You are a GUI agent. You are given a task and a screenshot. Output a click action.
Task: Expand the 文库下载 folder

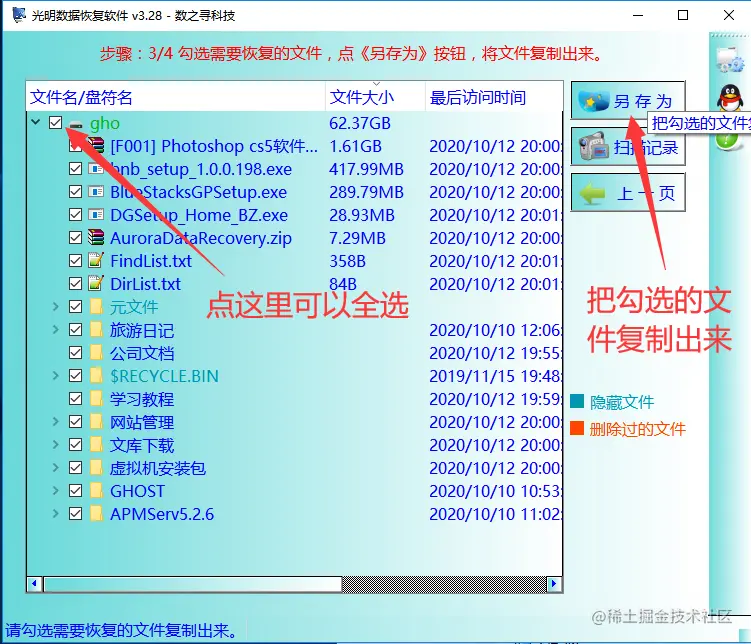[x=56, y=444]
